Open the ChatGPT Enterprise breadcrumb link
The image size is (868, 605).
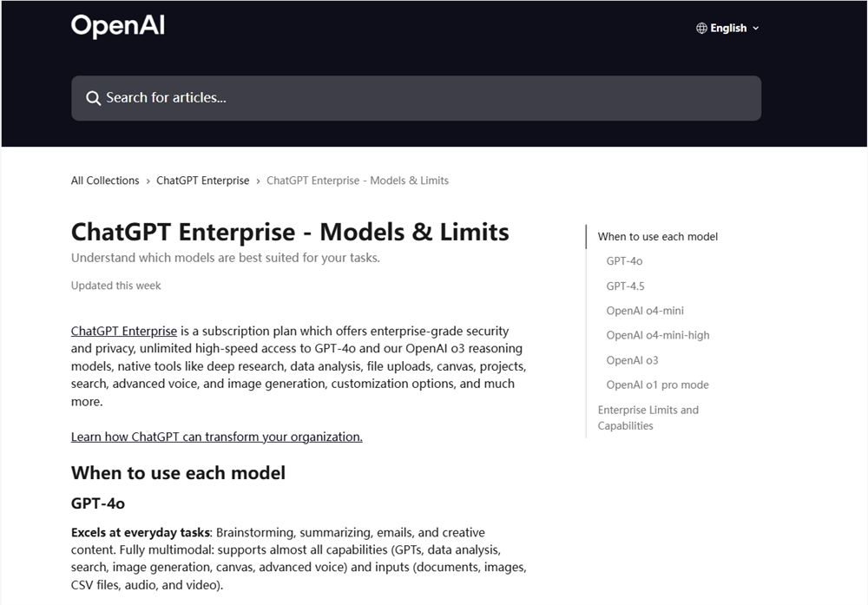click(203, 180)
